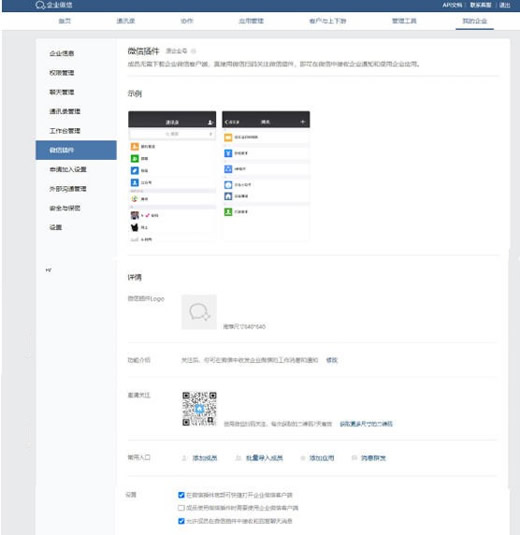Click the 修改 link next to 功能介绍

[332, 360]
